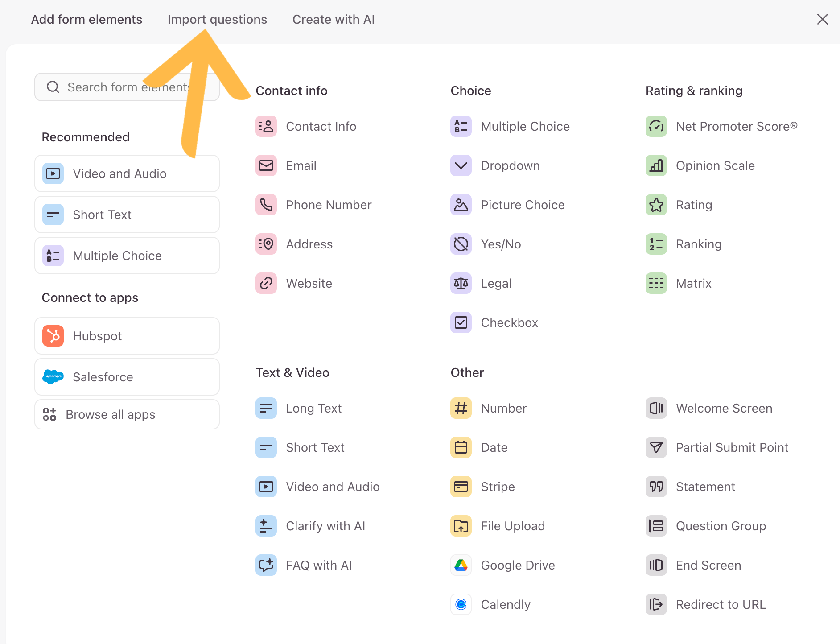The image size is (840, 644).
Task: Click the Legal scales icon
Action: (x=461, y=283)
